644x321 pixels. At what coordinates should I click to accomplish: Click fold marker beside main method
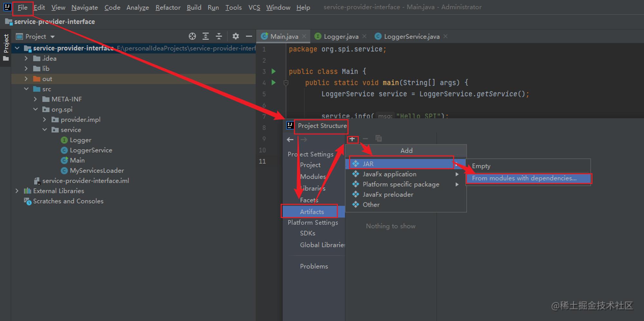[x=286, y=83]
